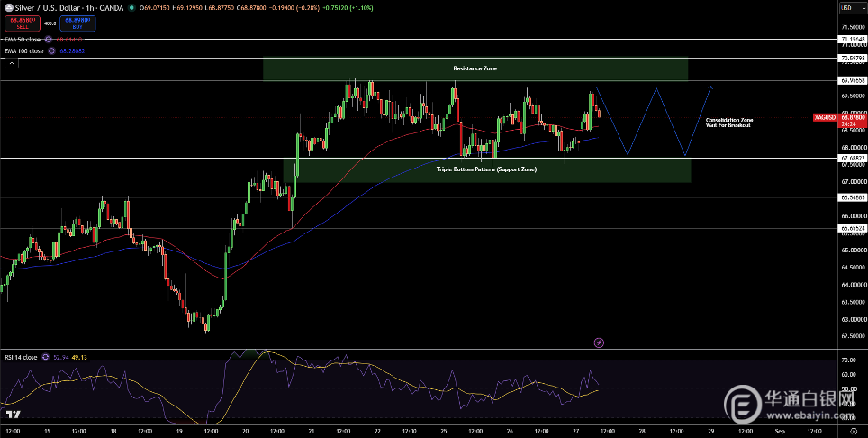868x438 pixels.
Task: Click the 67.68822 price level label
Action: click(x=853, y=159)
